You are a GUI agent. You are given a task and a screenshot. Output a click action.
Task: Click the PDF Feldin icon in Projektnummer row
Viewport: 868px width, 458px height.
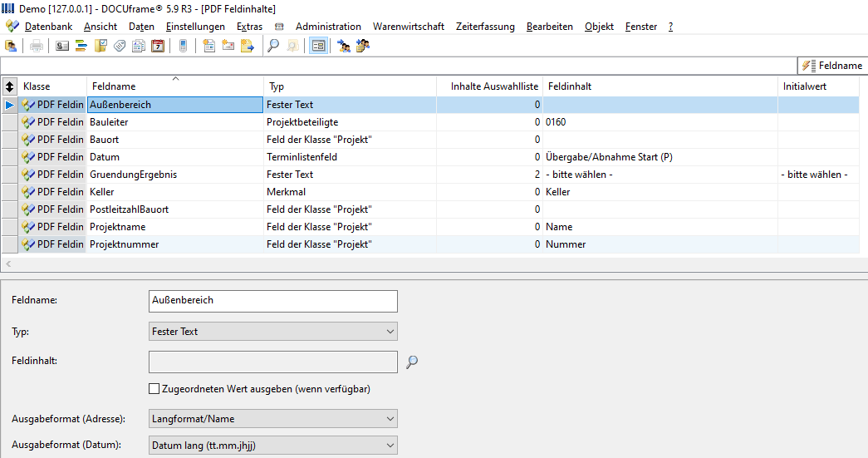tap(27, 244)
